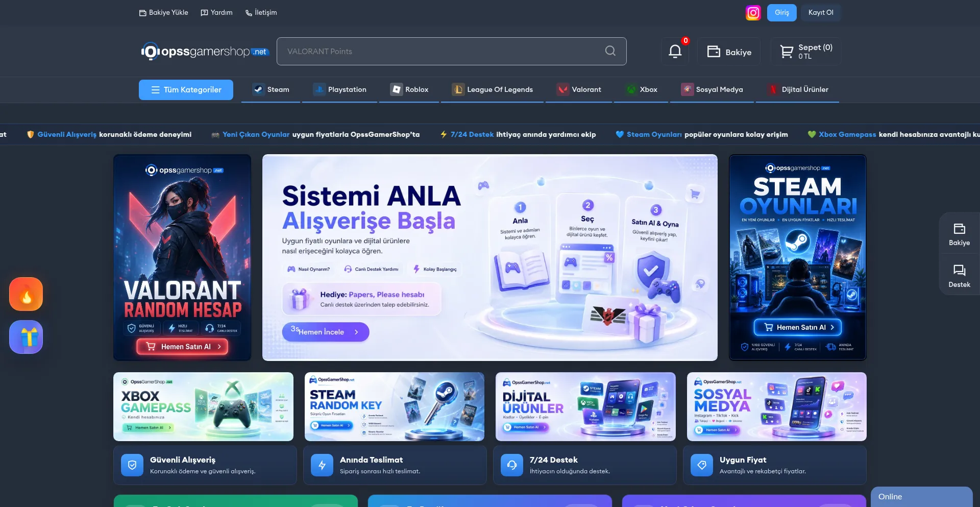
Task: Open the side Destek chat icon
Action: pos(959,271)
